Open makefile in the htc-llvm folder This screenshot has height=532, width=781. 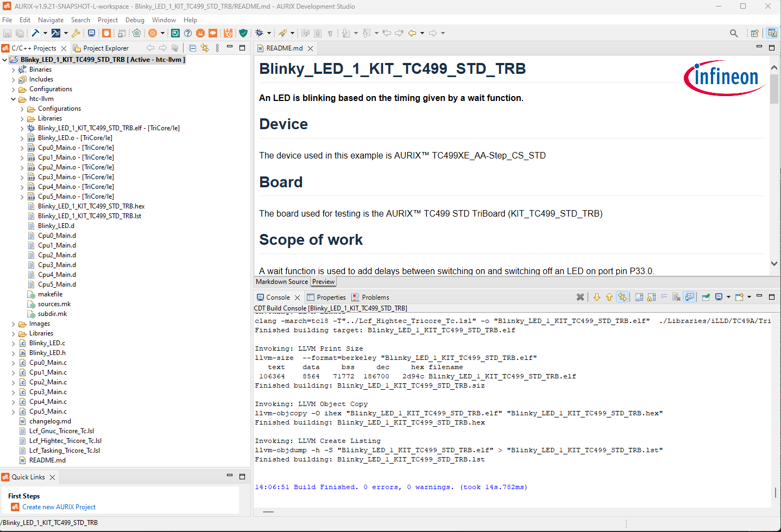(50, 294)
